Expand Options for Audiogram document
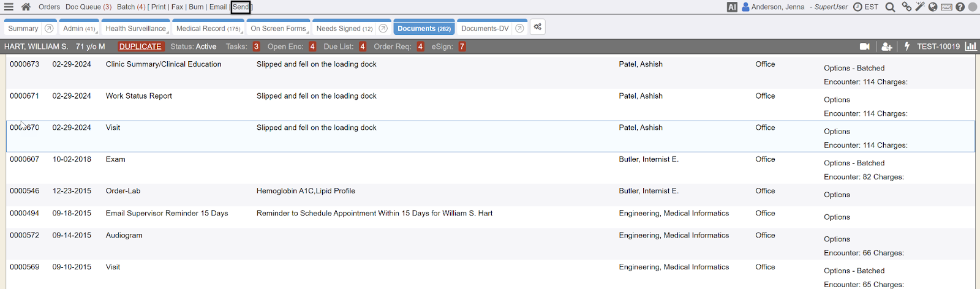The width and height of the screenshot is (980, 289). [837, 239]
